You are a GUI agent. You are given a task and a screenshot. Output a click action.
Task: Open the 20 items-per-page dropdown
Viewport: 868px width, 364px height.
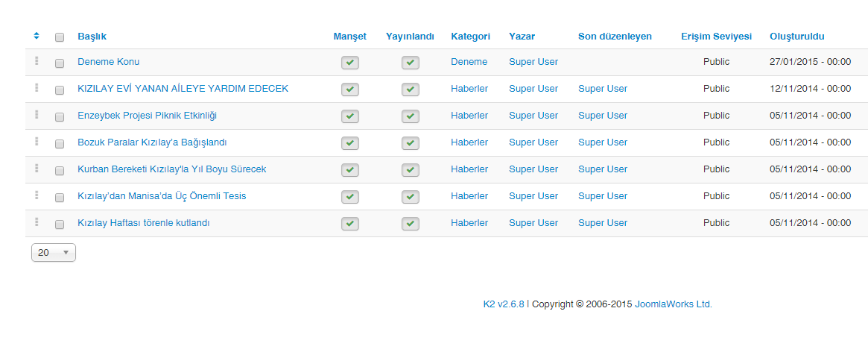pyautogui.click(x=53, y=253)
